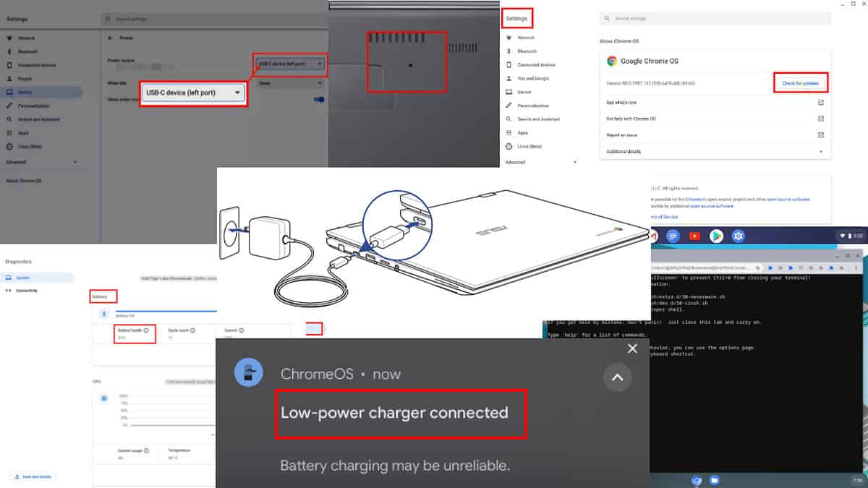Toggle the sleep when cover closed switch
The image size is (868, 488).
coord(319,100)
